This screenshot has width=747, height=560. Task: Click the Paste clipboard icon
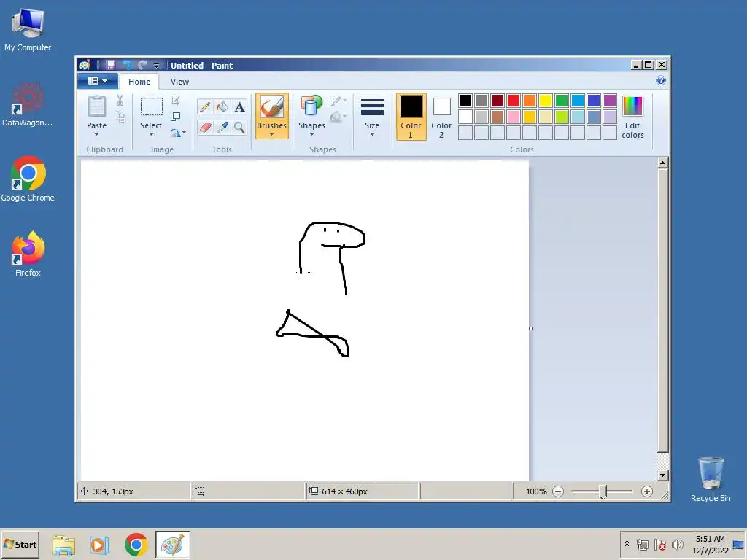tap(97, 106)
